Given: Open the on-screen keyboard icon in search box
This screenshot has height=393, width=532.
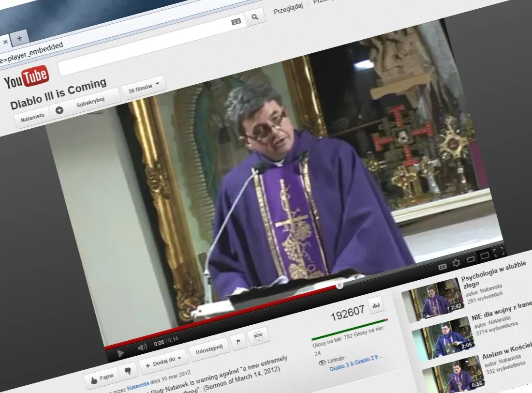Looking at the screenshot, I should tap(236, 22).
